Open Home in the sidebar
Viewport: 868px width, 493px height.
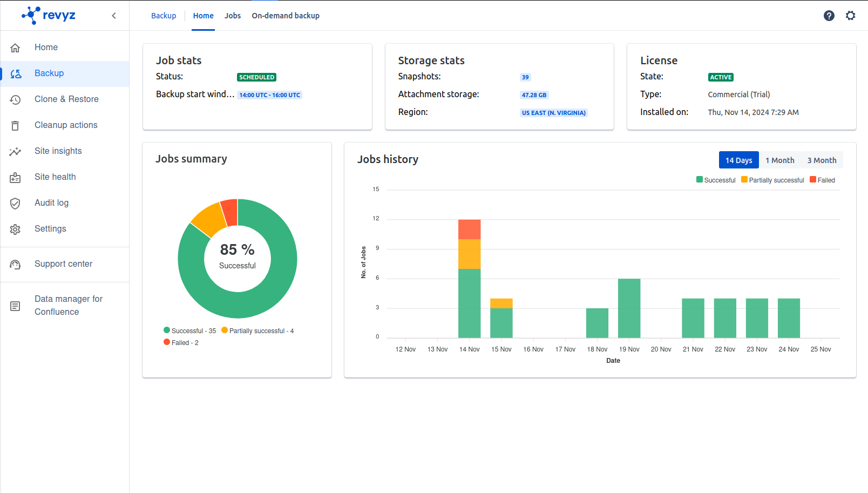65,48
